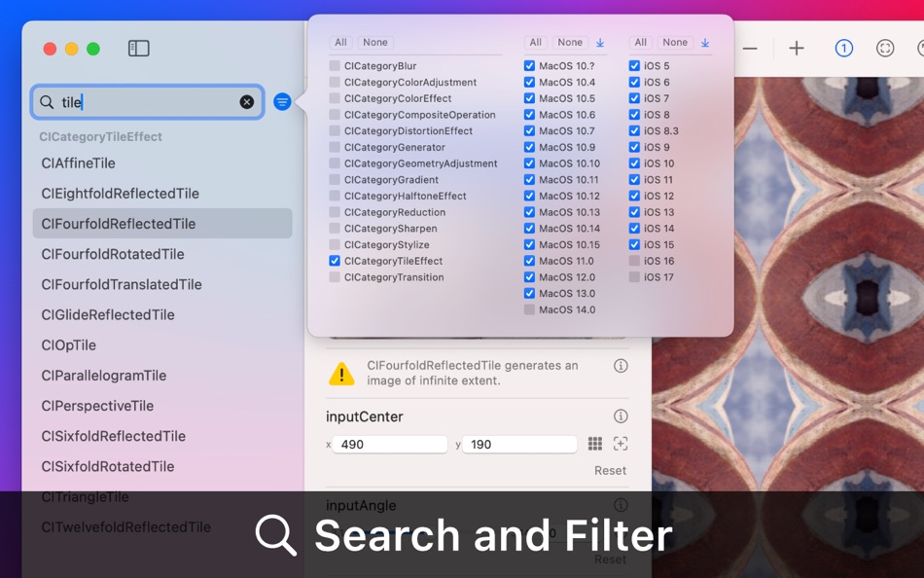
Task: Click the yellow warning triangle icon
Action: pos(341,374)
